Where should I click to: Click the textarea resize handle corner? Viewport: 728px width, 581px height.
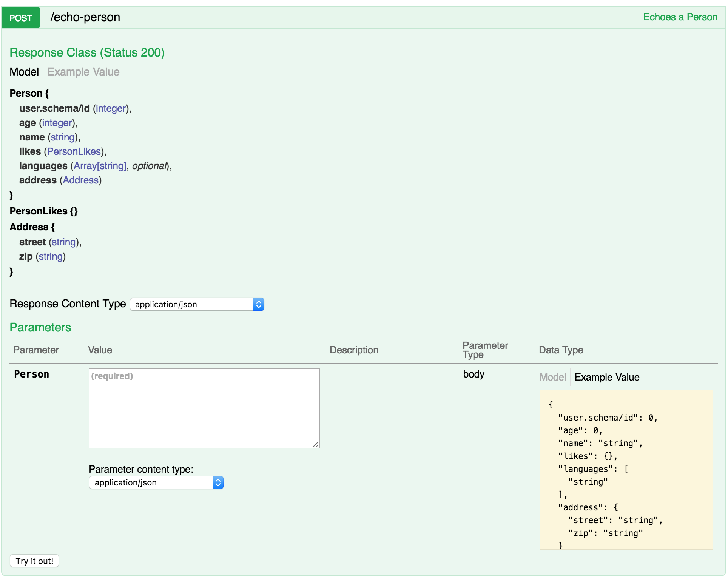tap(316, 445)
